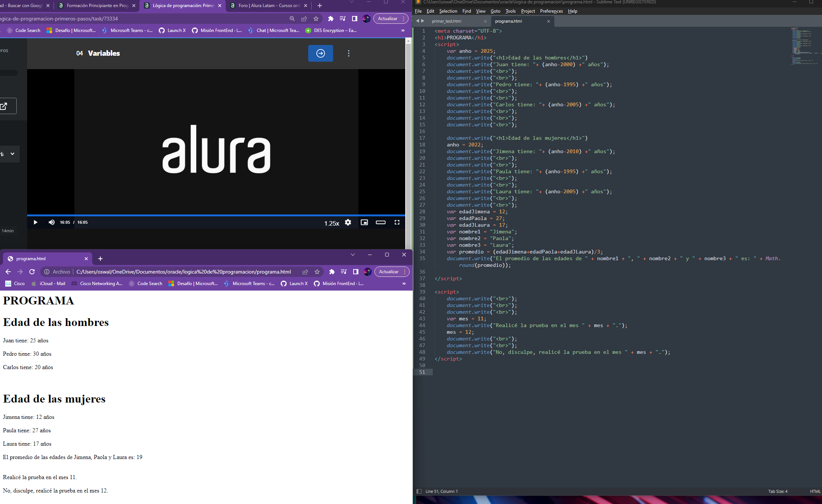View site info icon for Archivo
Viewport: 822px width, 504px height.
[x=47, y=272]
